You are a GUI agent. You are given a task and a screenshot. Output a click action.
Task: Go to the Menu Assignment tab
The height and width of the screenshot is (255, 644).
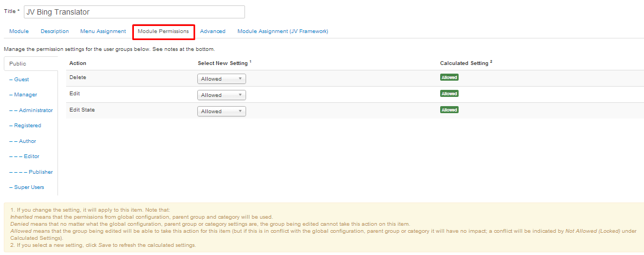pos(103,31)
